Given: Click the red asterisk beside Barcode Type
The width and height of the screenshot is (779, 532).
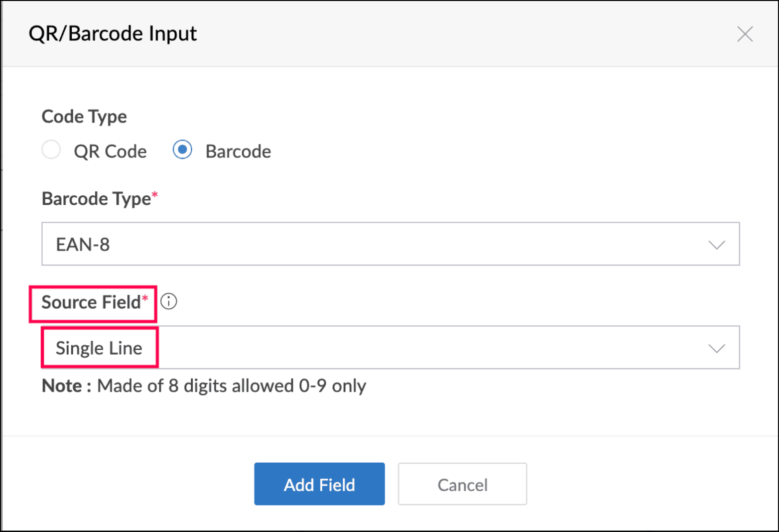Looking at the screenshot, I should pyautogui.click(x=155, y=195).
